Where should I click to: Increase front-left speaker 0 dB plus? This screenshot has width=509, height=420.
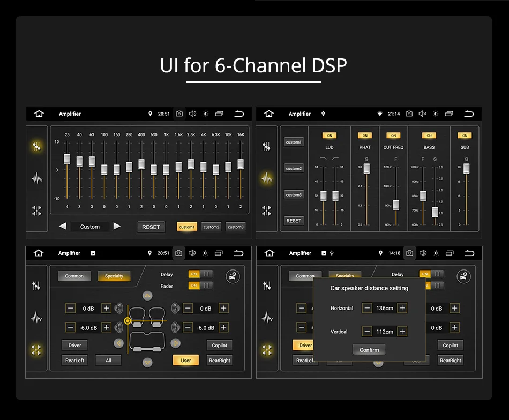106,308
